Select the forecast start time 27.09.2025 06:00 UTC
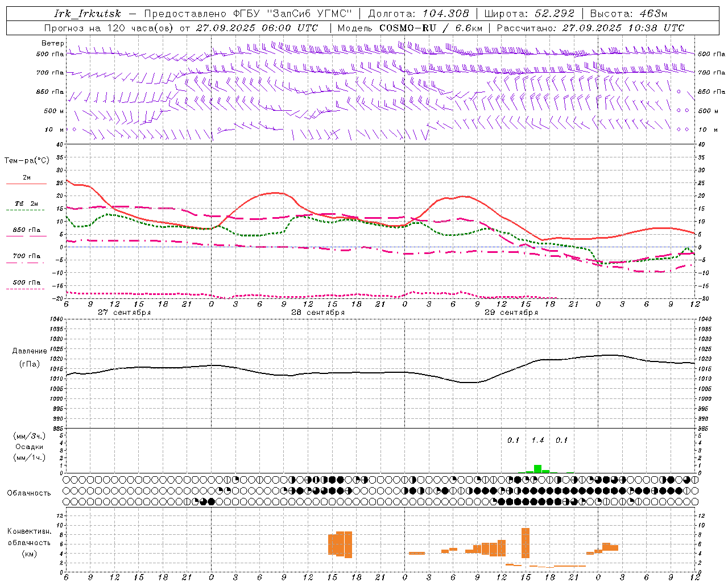The width and height of the screenshot is (728, 582). click(257, 28)
